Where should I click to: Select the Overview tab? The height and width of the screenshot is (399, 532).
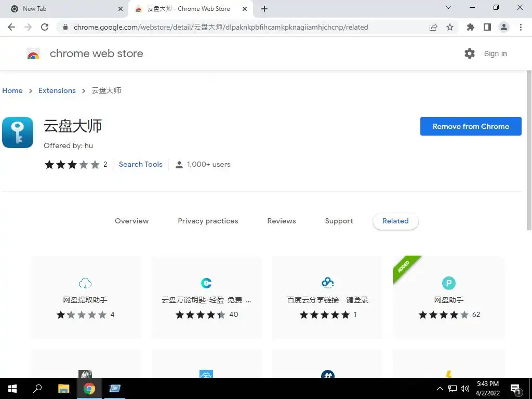[x=131, y=221]
